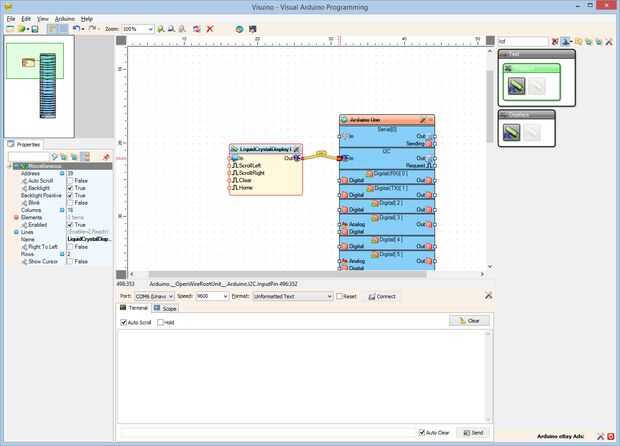Click the component search input field
The width and height of the screenshot is (620, 446).
point(522,41)
